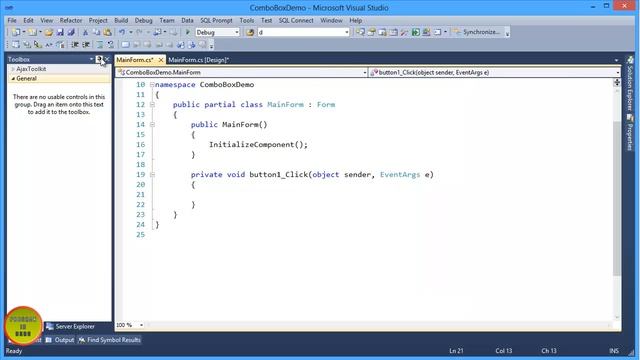
Task: Collapse the MainForm() constructor on line 14
Action: (x=152, y=125)
